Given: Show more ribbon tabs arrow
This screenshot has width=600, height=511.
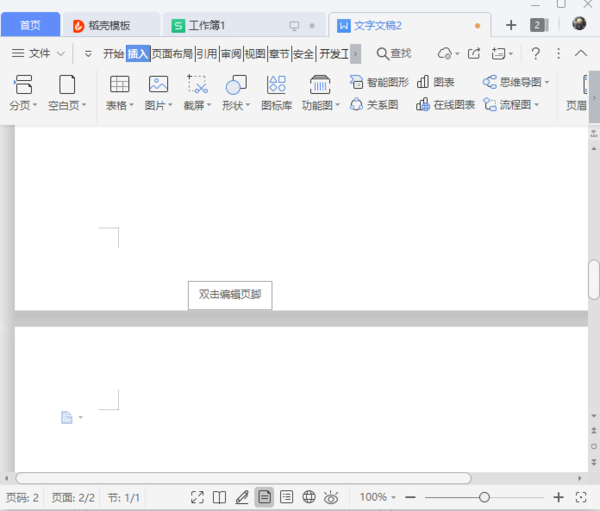Looking at the screenshot, I should 355,54.
